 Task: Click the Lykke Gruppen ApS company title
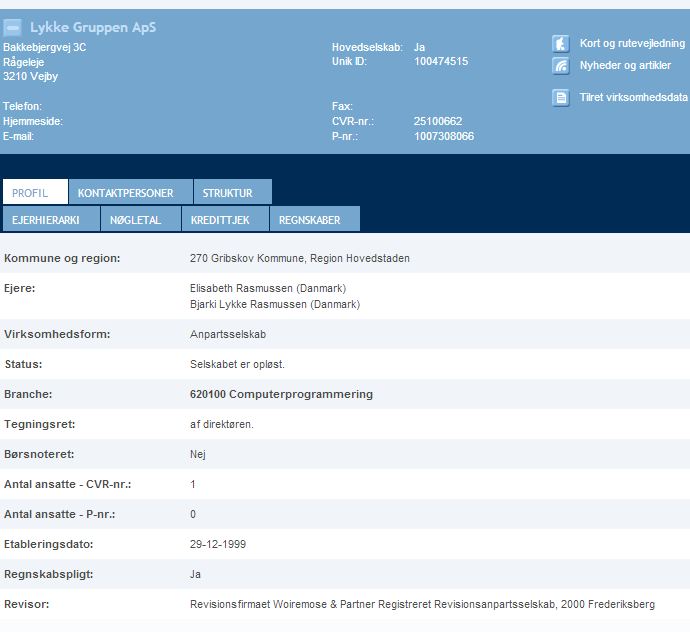(x=93, y=27)
